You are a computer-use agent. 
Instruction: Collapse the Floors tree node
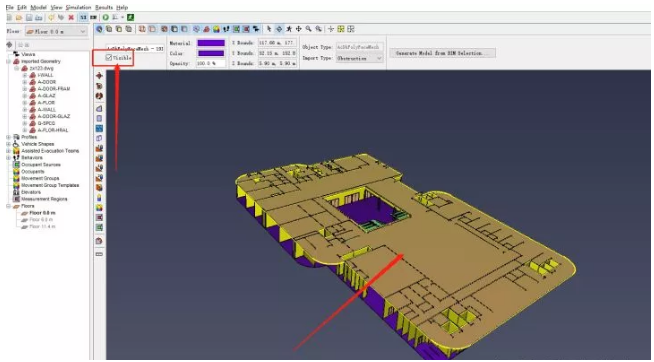point(8,206)
